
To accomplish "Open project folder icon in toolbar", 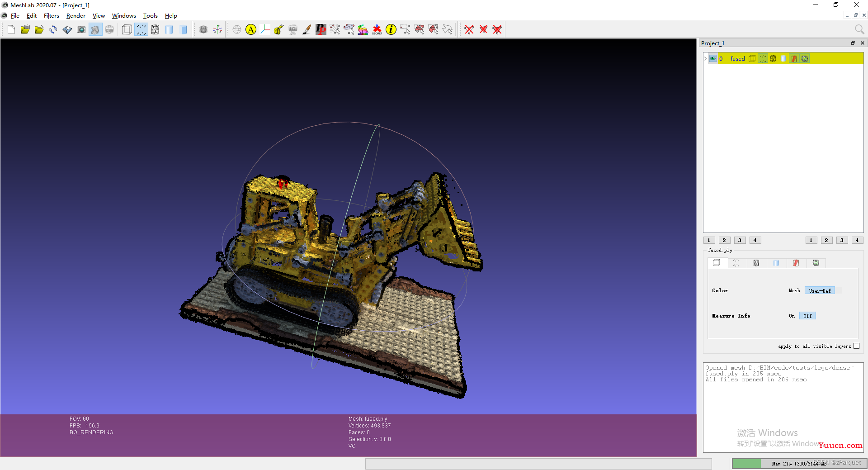I will point(25,30).
